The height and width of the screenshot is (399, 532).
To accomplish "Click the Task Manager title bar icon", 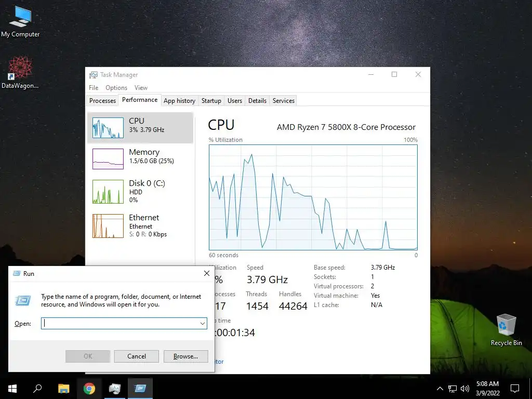I will tap(94, 75).
